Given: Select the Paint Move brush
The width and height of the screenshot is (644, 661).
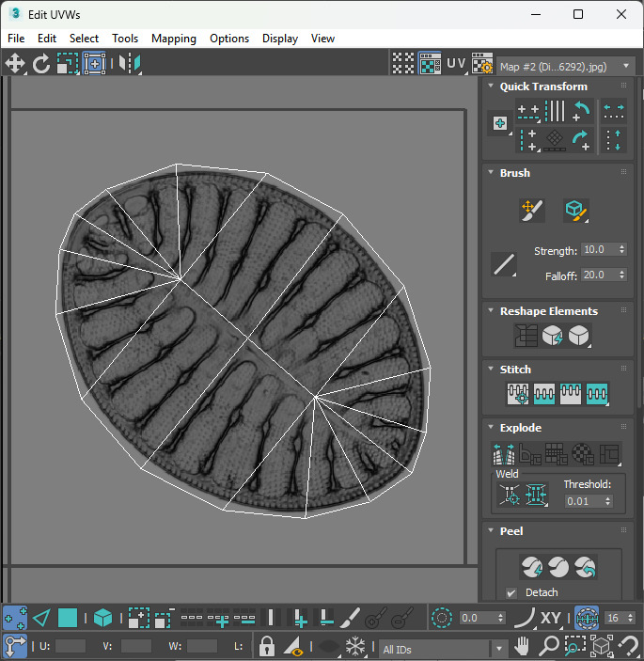Looking at the screenshot, I should pyautogui.click(x=532, y=211).
